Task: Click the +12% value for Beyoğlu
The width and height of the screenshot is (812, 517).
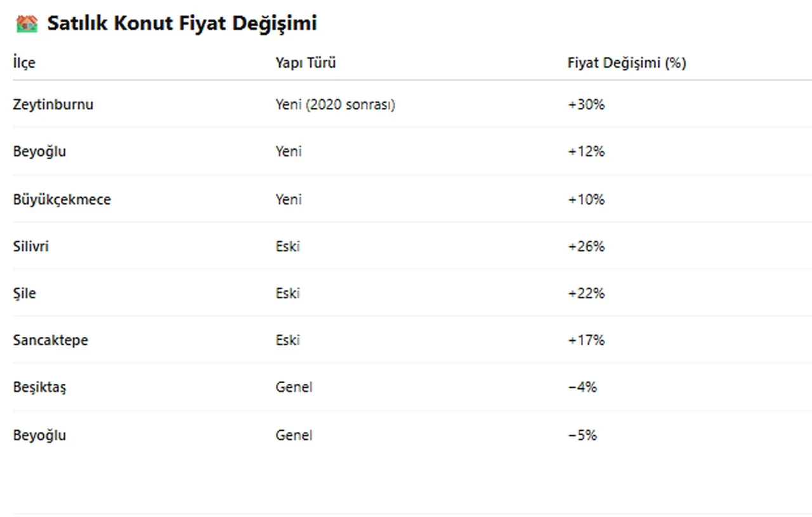Action: click(586, 152)
